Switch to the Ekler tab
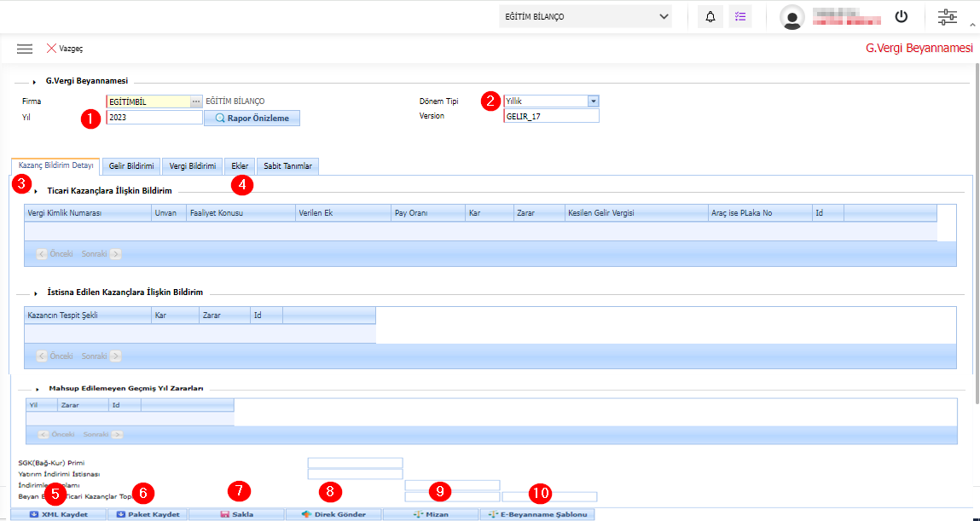 [x=240, y=166]
